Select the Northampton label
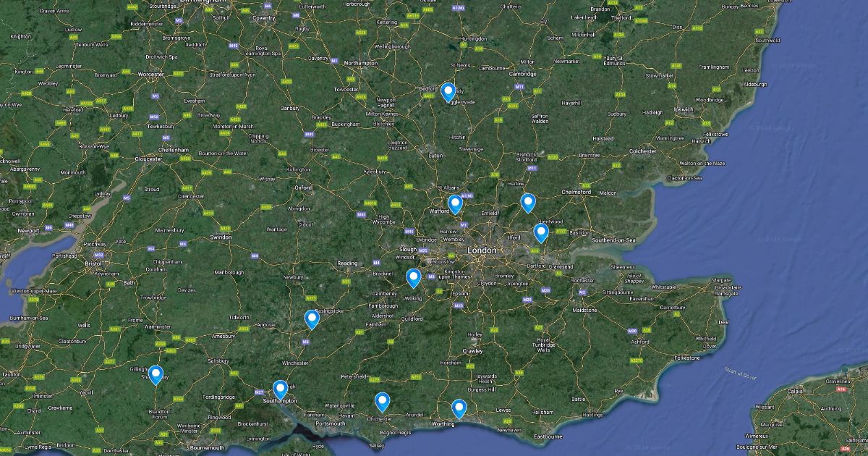The height and width of the screenshot is (456, 868). (361, 64)
